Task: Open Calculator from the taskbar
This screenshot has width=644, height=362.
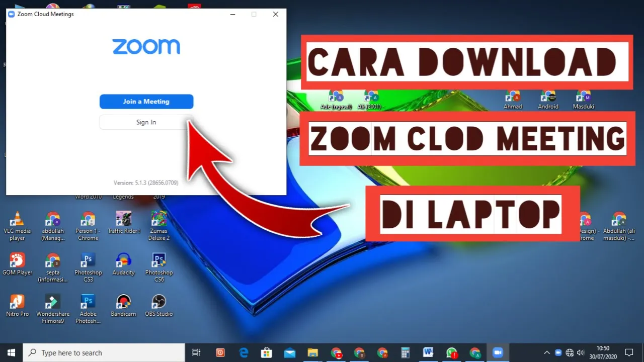Action: [x=406, y=352]
